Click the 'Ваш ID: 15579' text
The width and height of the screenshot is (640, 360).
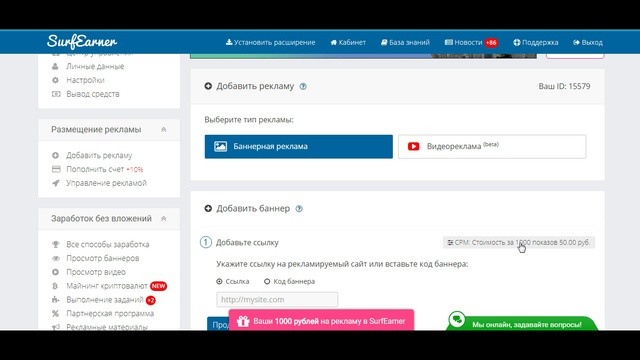coord(564,86)
